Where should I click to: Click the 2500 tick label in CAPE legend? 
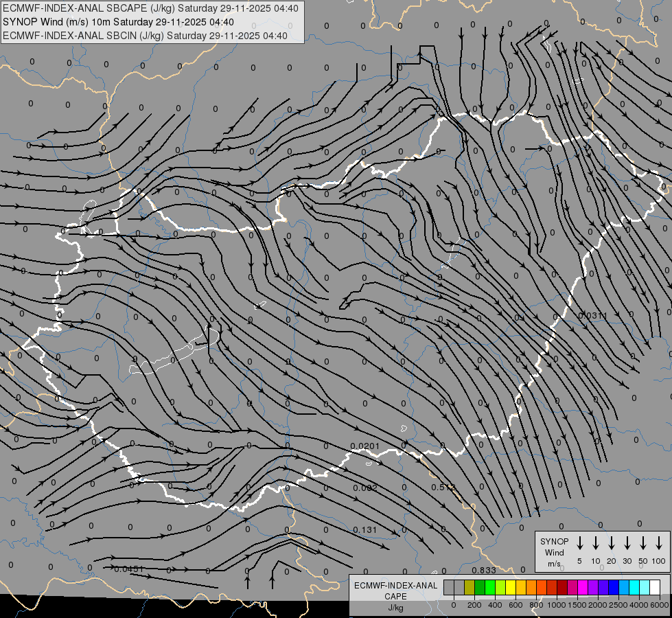click(618, 605)
